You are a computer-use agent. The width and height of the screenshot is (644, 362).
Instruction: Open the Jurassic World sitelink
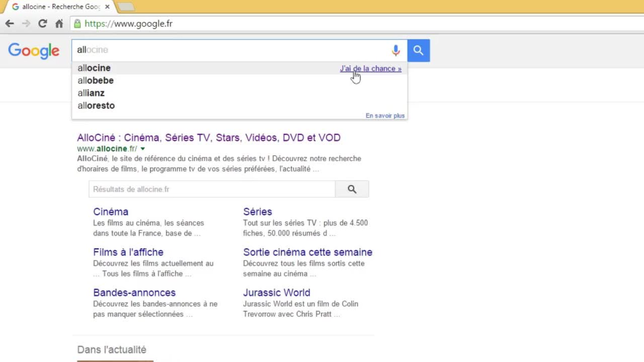[276, 293]
